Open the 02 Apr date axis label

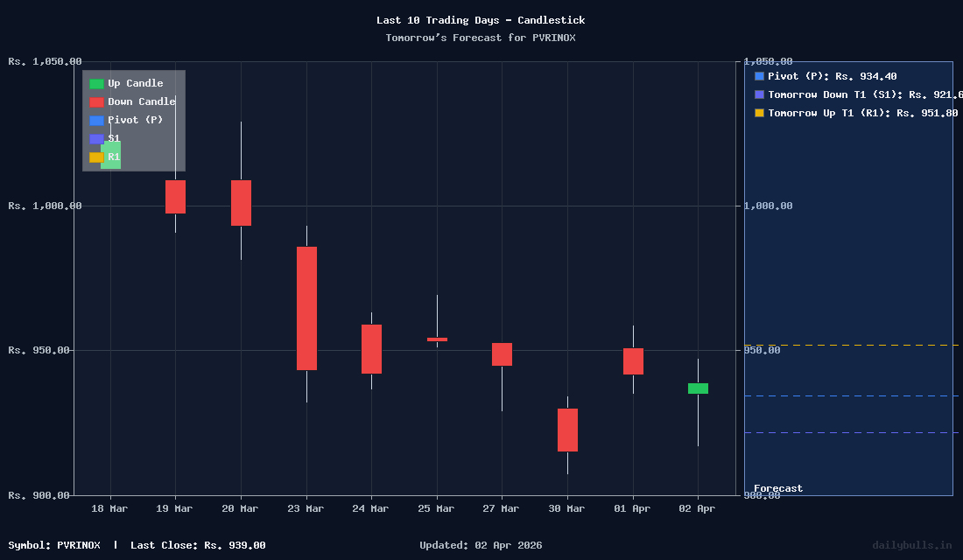point(697,508)
